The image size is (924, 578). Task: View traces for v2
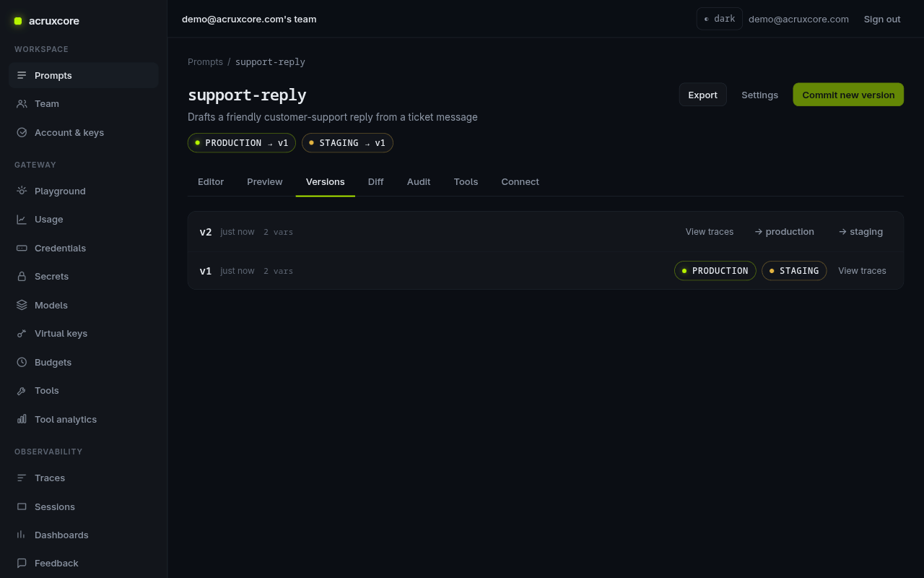tap(710, 232)
